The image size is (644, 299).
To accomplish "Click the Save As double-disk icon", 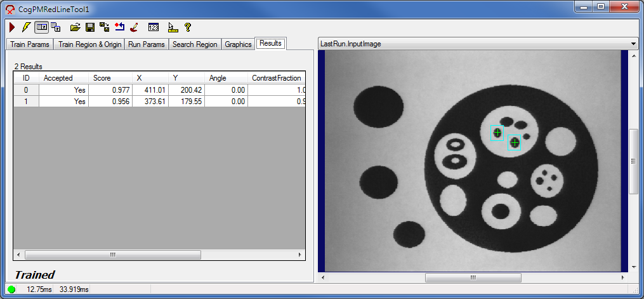I will coord(105,27).
